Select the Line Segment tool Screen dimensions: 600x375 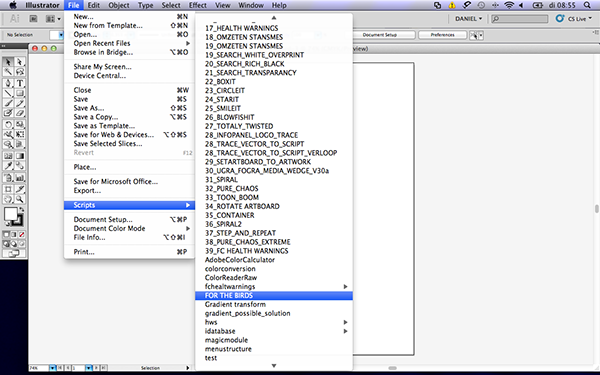8,93
